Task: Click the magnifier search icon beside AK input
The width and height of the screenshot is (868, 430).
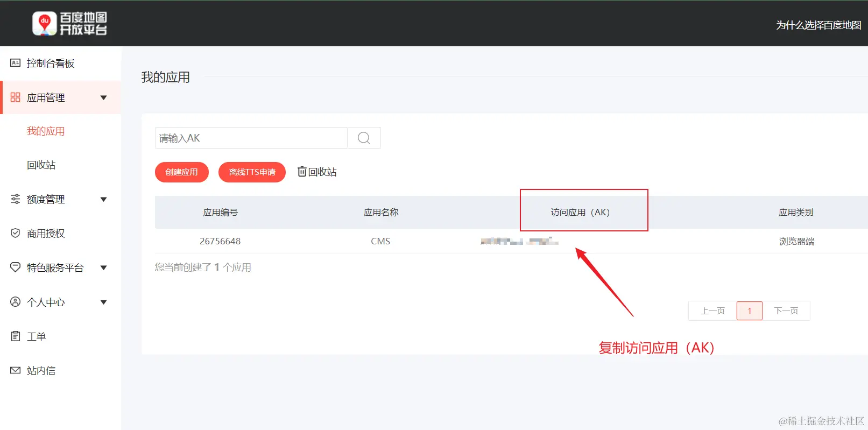Action: click(364, 138)
